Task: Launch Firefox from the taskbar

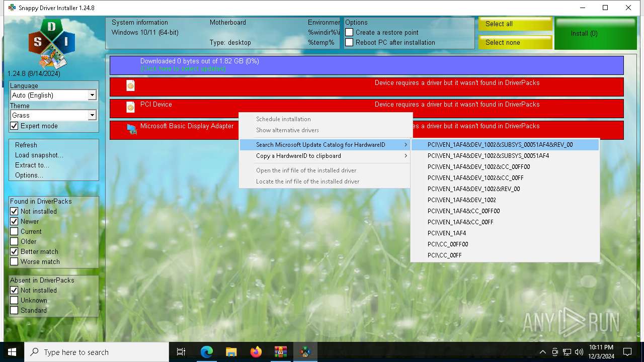Action: coord(256,352)
